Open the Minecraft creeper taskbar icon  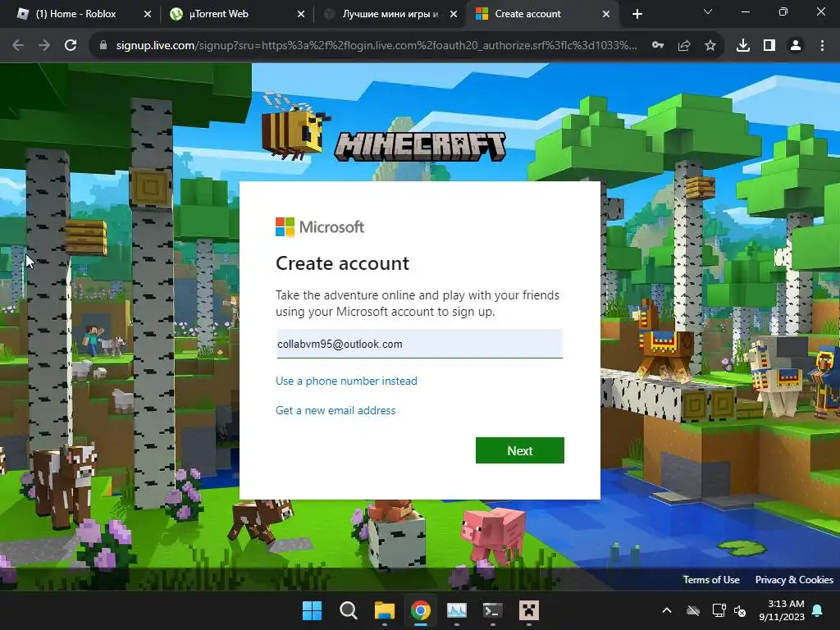pyautogui.click(x=529, y=610)
